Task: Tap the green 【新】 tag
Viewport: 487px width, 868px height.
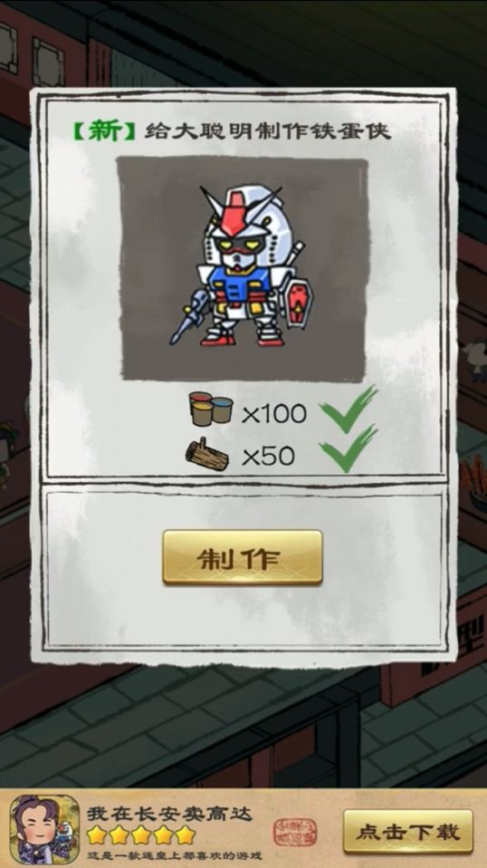Action: coord(103,130)
